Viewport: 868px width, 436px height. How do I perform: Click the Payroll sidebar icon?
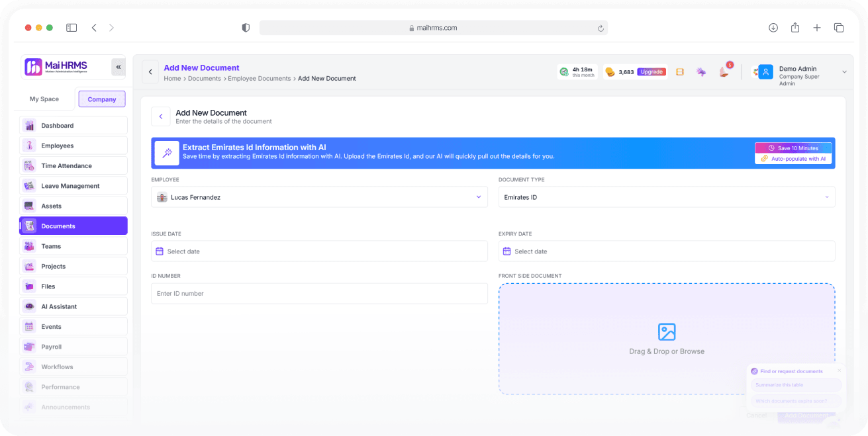tap(29, 347)
